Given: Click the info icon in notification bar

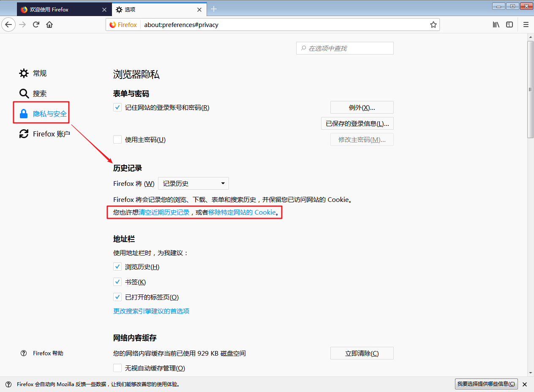Looking at the screenshot, I should click(x=9, y=384).
